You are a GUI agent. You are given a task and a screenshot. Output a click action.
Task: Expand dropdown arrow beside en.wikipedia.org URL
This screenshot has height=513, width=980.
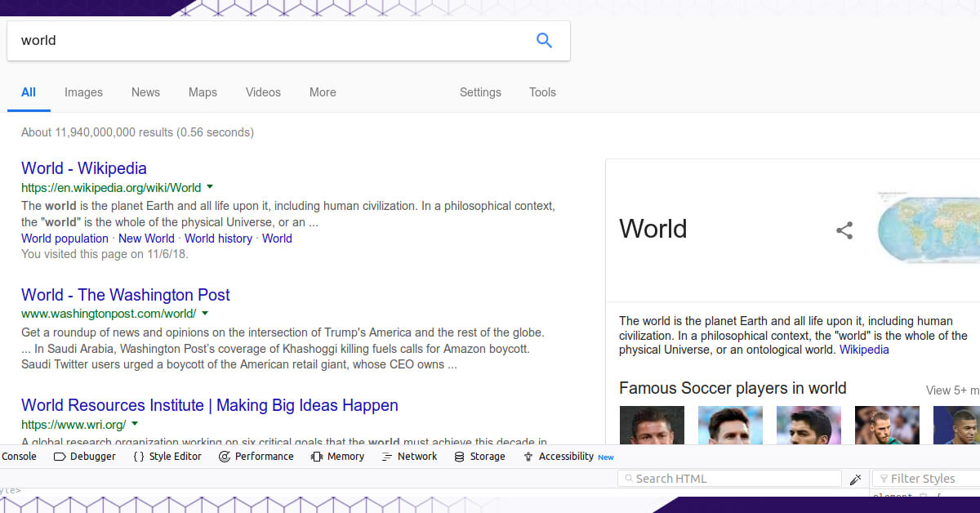210,187
